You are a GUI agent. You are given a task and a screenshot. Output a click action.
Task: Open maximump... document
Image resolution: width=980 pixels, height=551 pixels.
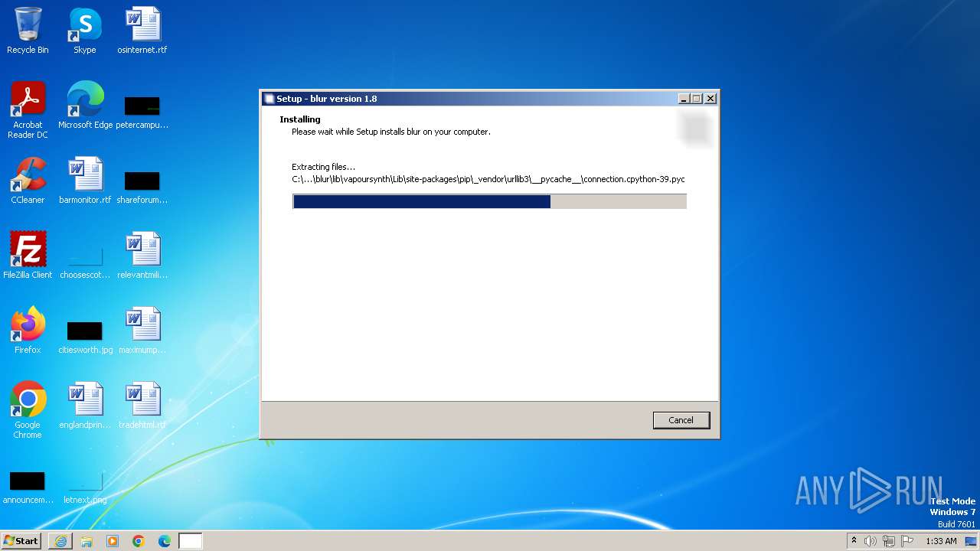click(142, 331)
